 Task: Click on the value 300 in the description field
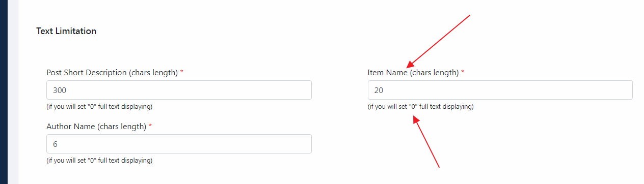point(60,90)
